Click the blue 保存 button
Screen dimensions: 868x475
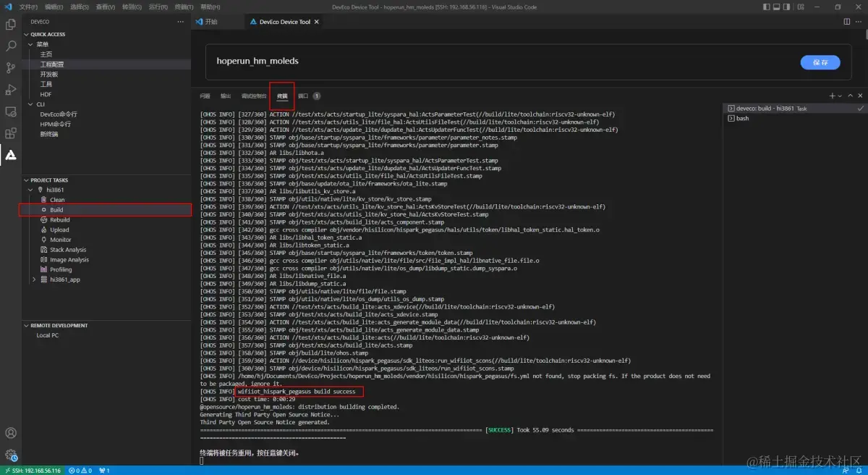click(820, 62)
